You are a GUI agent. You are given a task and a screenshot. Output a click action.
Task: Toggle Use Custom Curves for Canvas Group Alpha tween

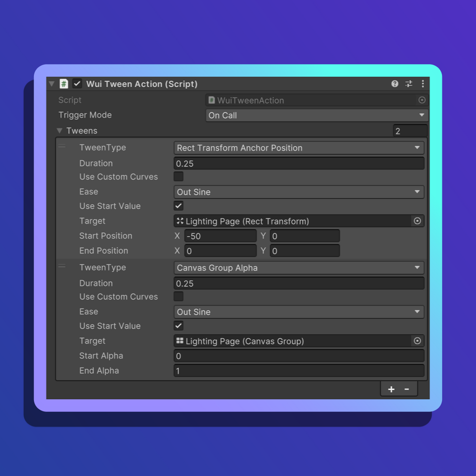click(179, 296)
